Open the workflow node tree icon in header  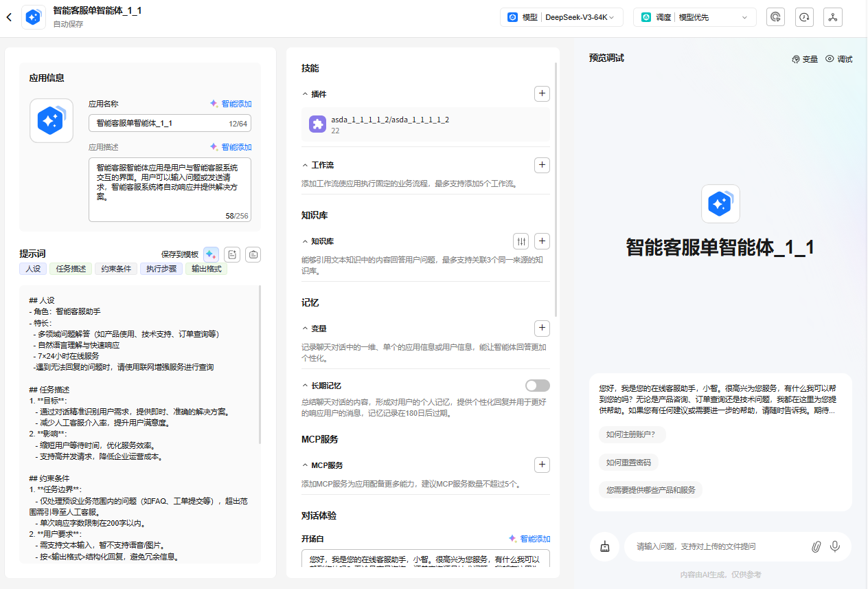833,17
